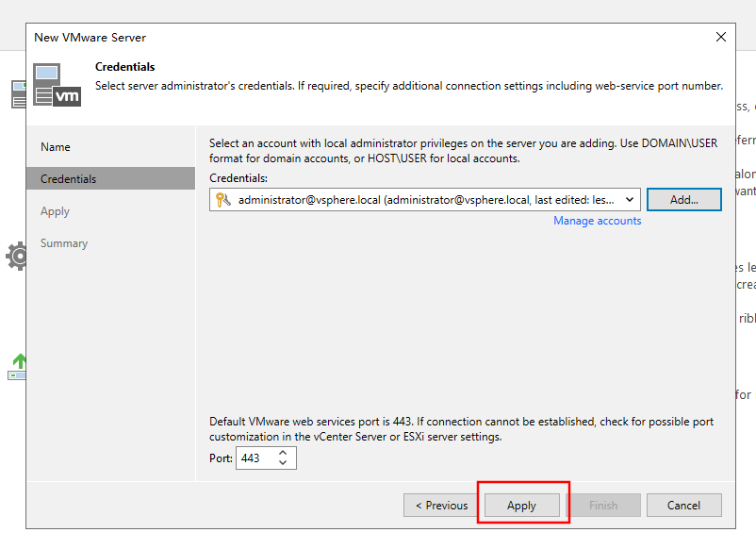The height and width of the screenshot is (549, 756).
Task: Cancel the New VMware Server wizard
Action: point(683,505)
